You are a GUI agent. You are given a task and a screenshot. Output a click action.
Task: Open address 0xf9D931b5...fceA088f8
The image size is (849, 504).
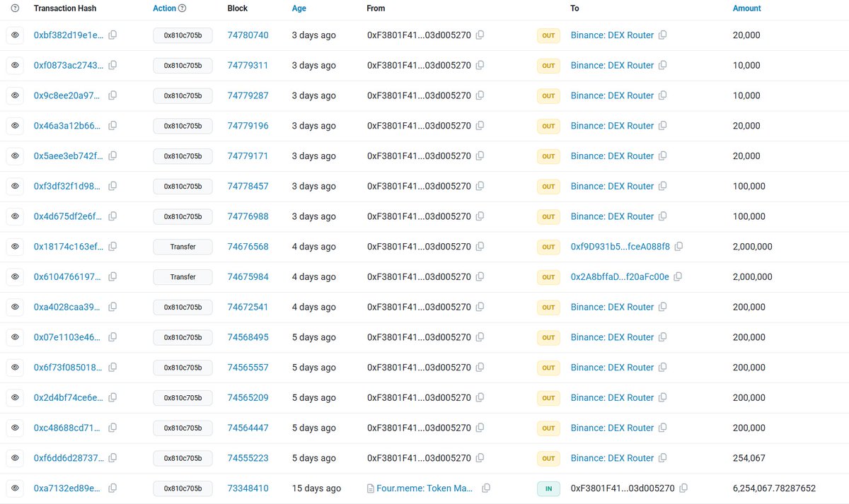620,247
